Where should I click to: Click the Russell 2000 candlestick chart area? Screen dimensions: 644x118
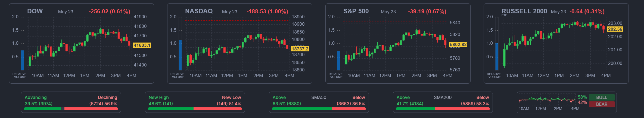coord(553,44)
